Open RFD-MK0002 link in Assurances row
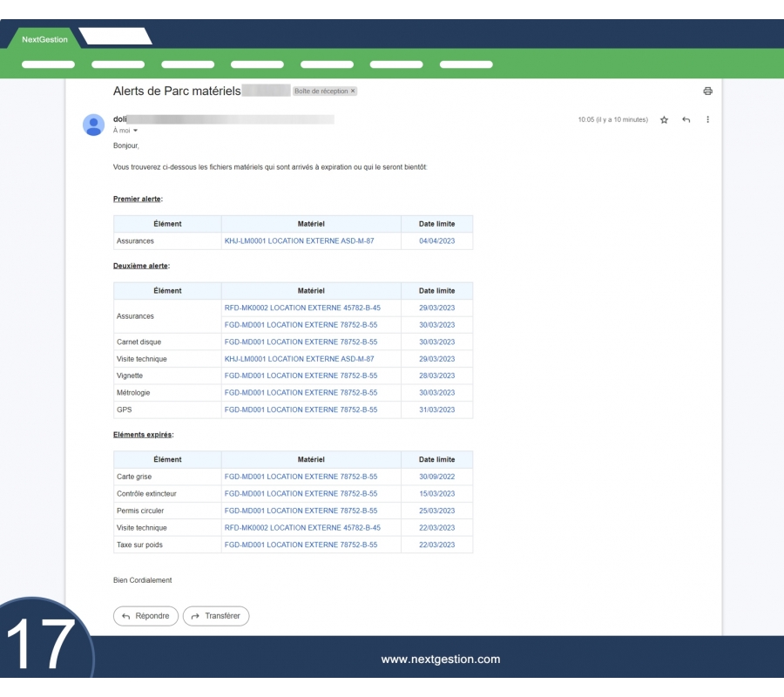This screenshot has width=784, height=697. [302, 308]
